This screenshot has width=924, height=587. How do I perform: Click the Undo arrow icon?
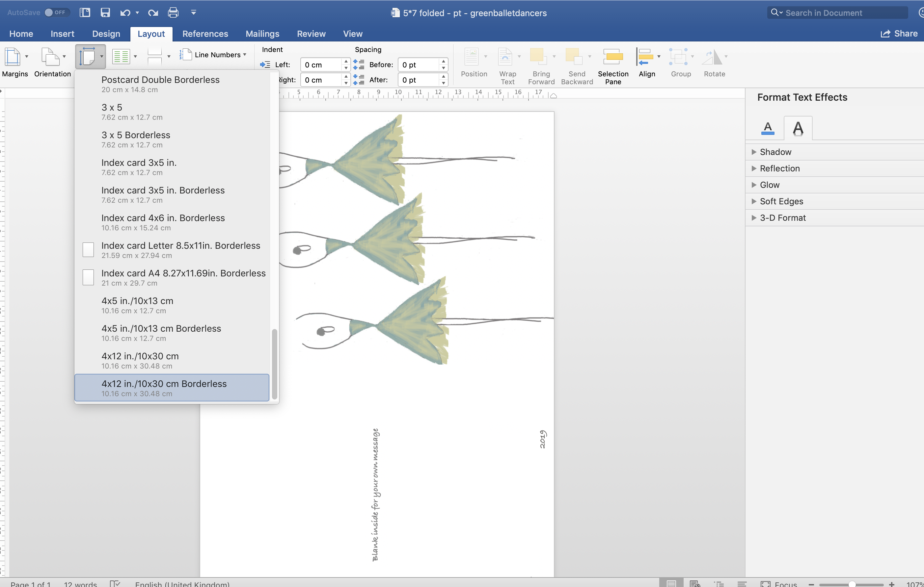click(x=125, y=13)
